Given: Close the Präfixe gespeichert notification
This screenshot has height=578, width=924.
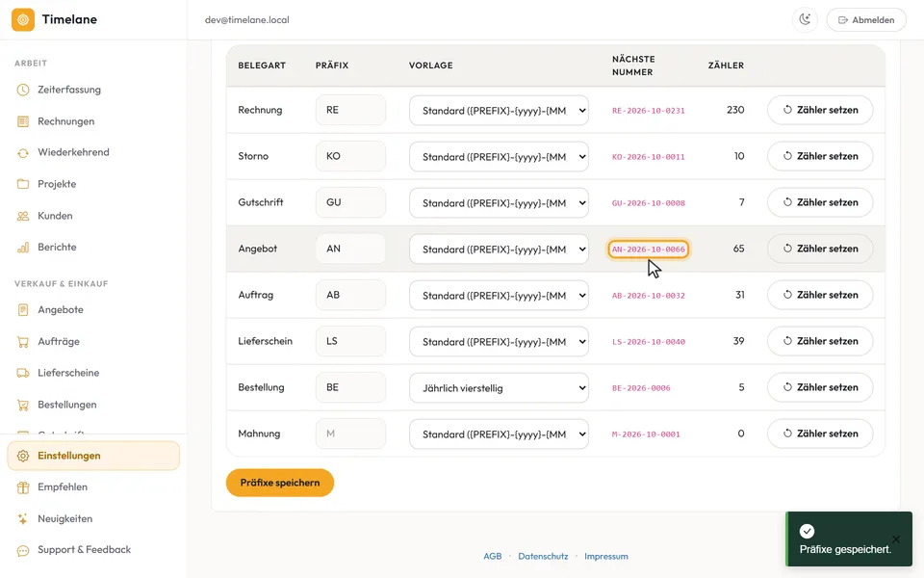Looking at the screenshot, I should [x=896, y=539].
